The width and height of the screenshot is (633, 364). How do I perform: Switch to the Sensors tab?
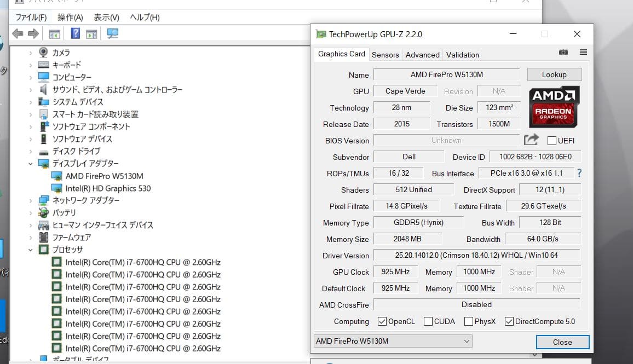385,55
